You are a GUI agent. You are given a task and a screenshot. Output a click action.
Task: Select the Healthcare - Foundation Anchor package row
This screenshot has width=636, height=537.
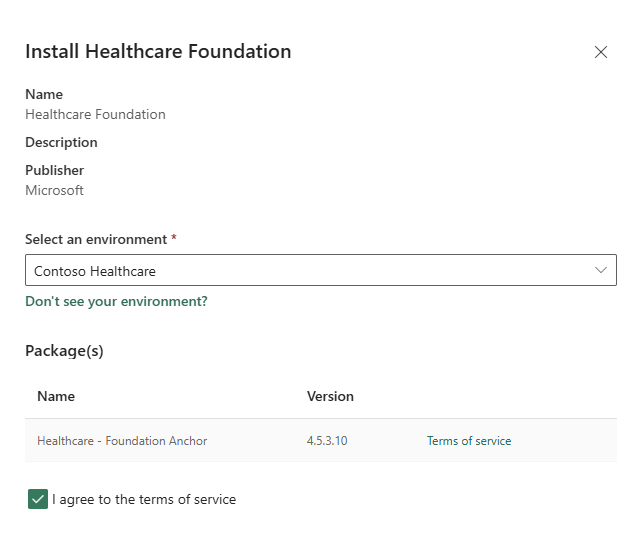tap(321, 440)
